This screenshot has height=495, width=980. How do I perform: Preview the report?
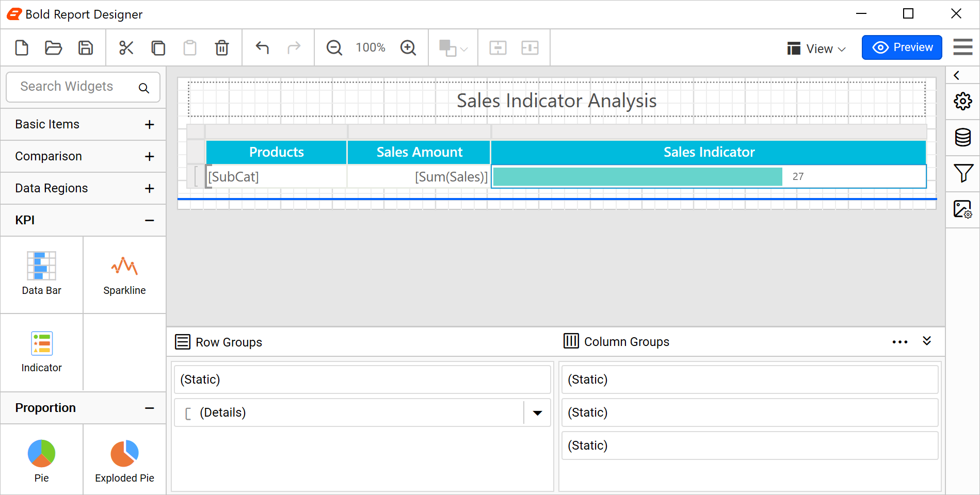pos(902,47)
